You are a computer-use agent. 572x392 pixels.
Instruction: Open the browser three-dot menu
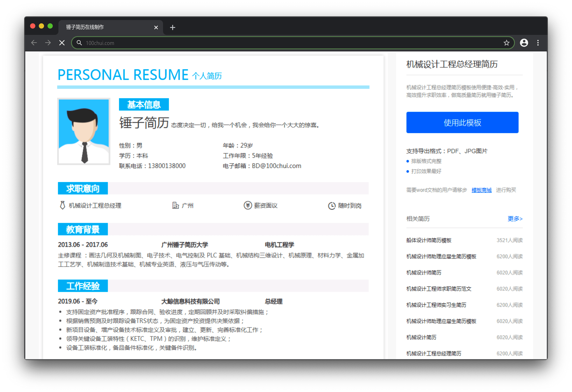click(x=538, y=43)
